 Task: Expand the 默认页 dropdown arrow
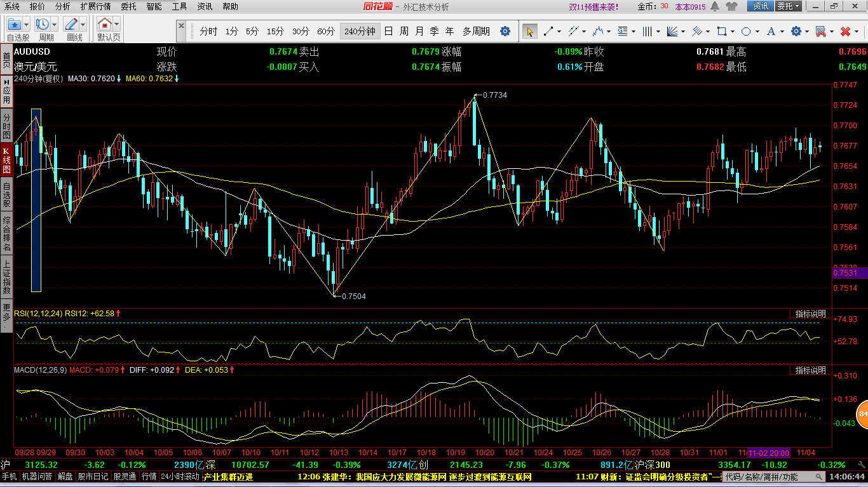[x=117, y=25]
